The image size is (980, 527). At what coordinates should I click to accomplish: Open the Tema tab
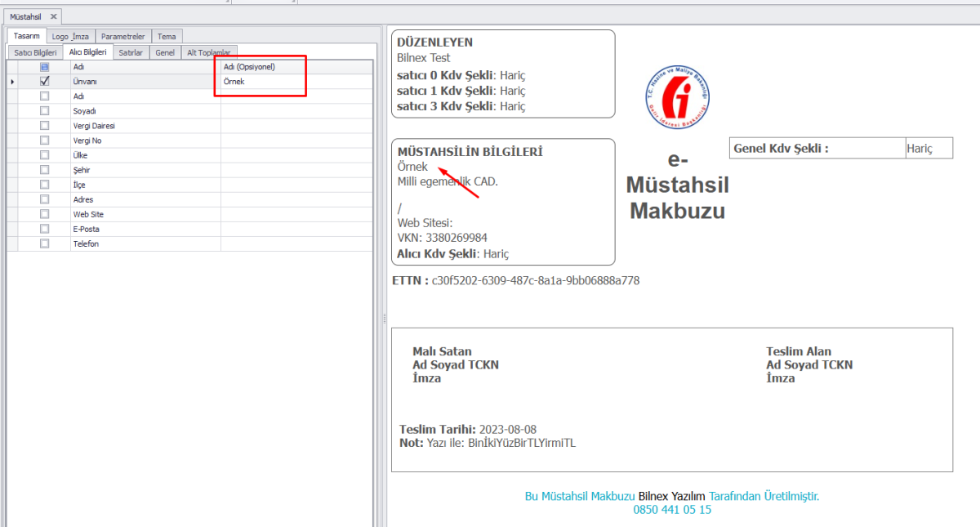point(167,36)
